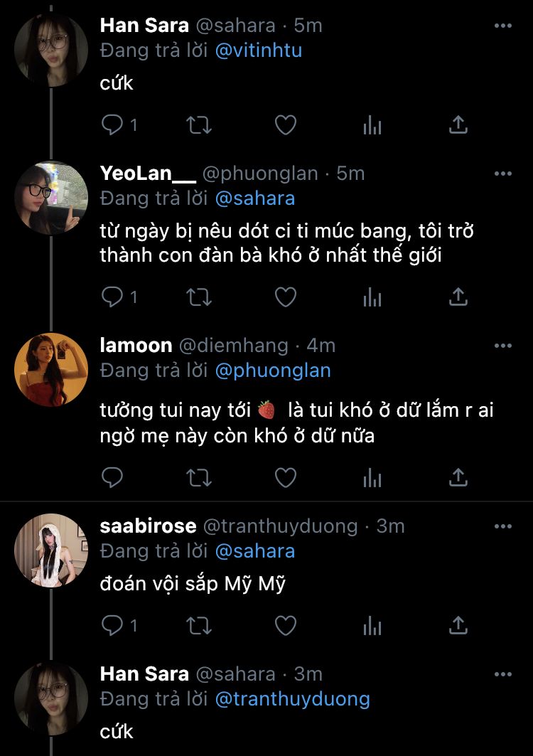Reply to saabirose's tweet
Image resolution: width=533 pixels, height=756 pixels.
[112, 626]
